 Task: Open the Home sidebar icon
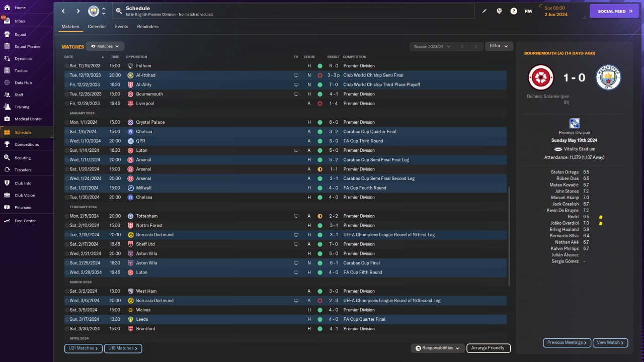tap(8, 8)
